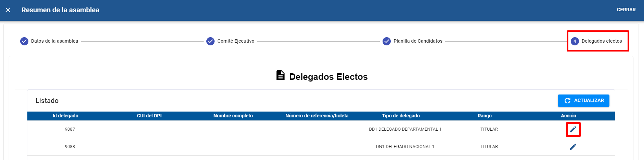Image resolution: width=644 pixels, height=160 pixels.
Task: Select row DN1 DELEGADO NACIONAL 1
Action: pyautogui.click(x=321, y=147)
